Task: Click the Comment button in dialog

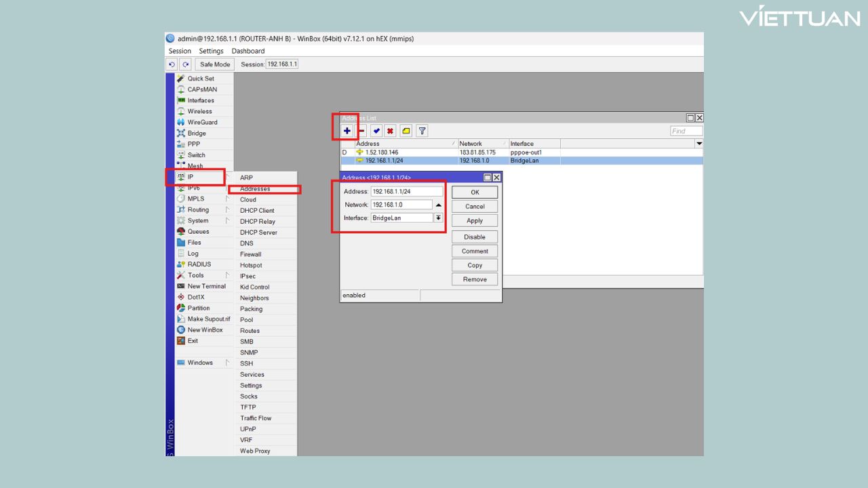Action: click(x=475, y=251)
